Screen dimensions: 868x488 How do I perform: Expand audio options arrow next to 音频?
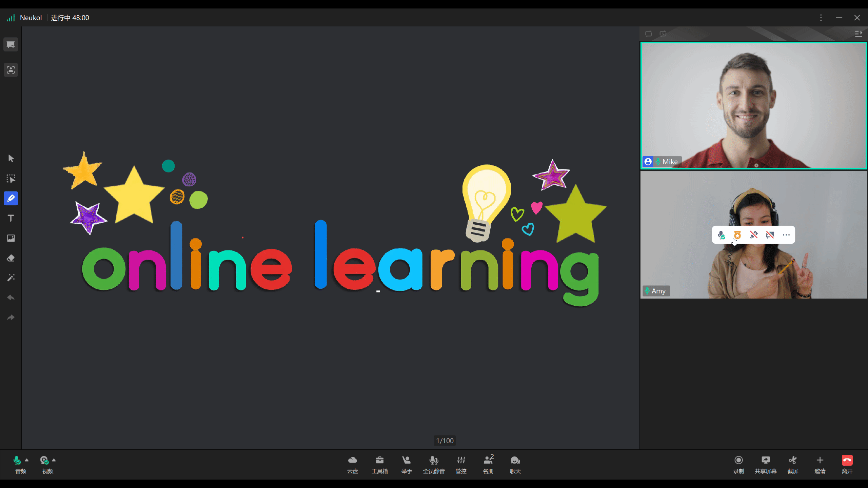pyautogui.click(x=27, y=460)
